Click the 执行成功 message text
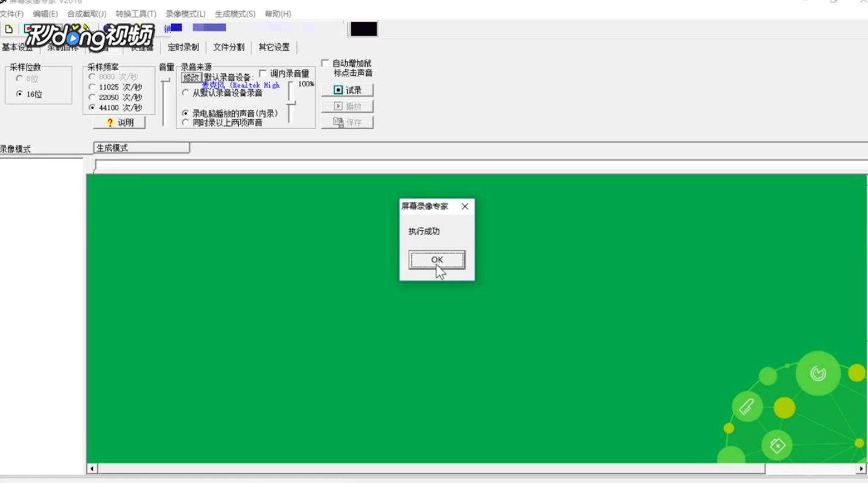Image resolution: width=868 pixels, height=483 pixels. point(424,232)
